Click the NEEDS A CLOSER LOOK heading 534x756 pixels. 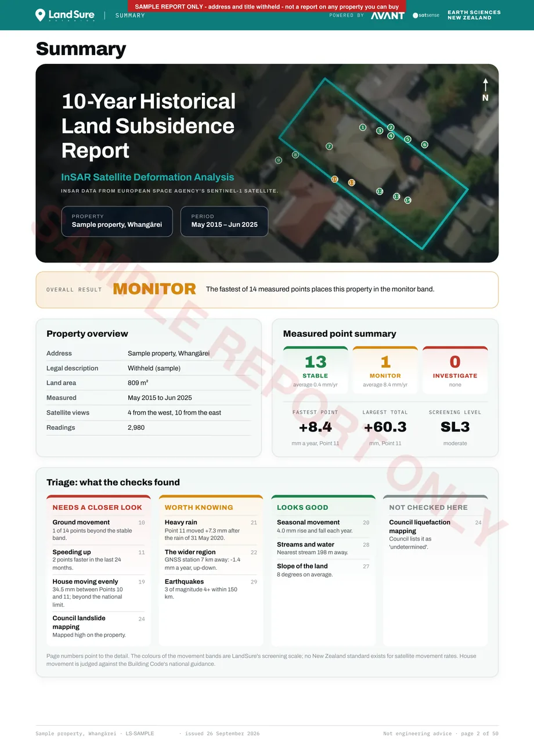tap(98, 507)
